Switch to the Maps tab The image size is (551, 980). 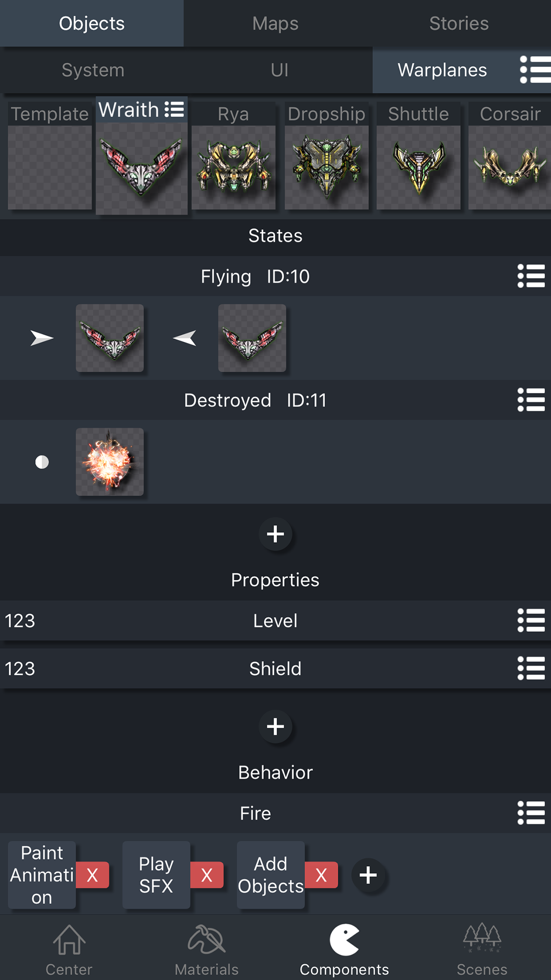pos(275,23)
